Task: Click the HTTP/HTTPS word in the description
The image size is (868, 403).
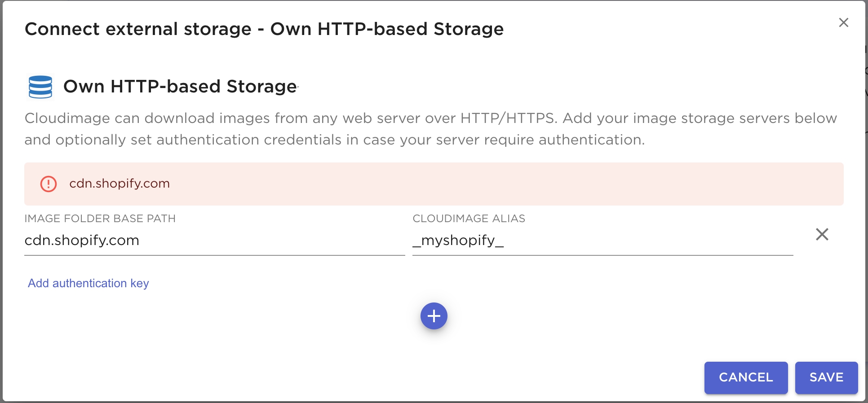Action: coord(509,118)
